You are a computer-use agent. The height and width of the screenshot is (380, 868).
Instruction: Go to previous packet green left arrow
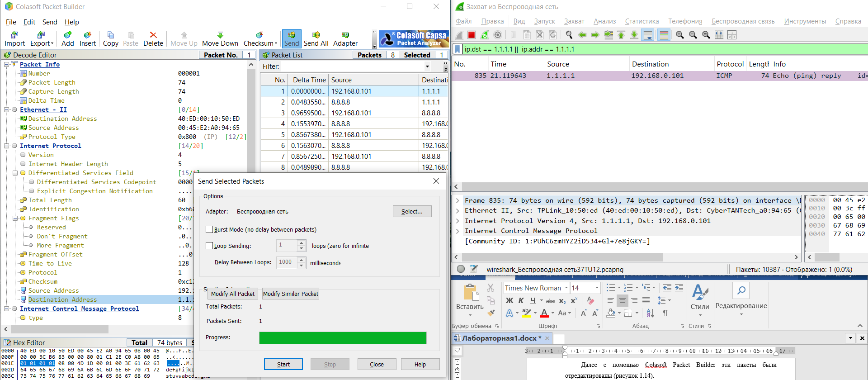(x=582, y=35)
